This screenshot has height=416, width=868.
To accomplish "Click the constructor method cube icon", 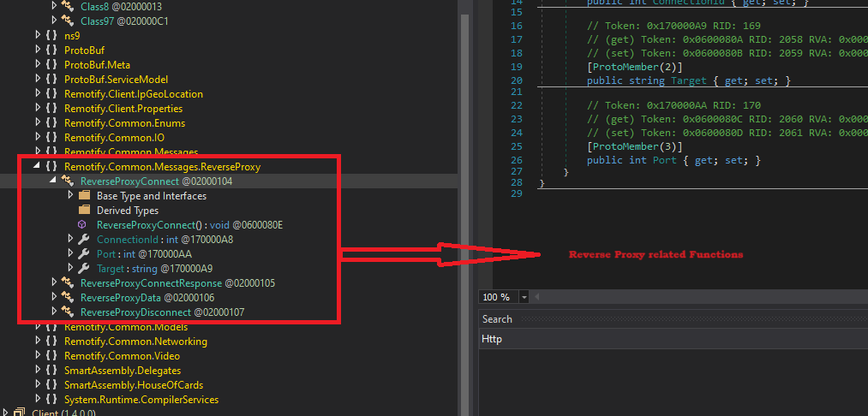I will coord(82,224).
